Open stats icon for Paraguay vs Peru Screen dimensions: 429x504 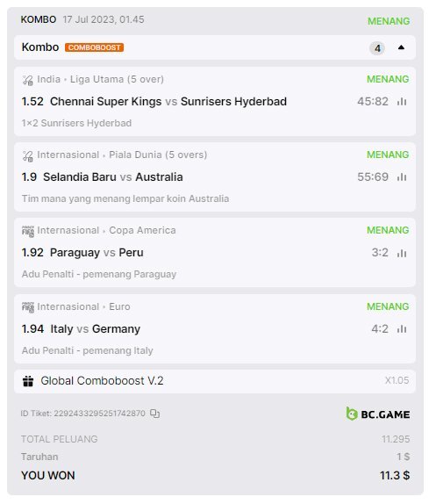pyautogui.click(x=402, y=253)
